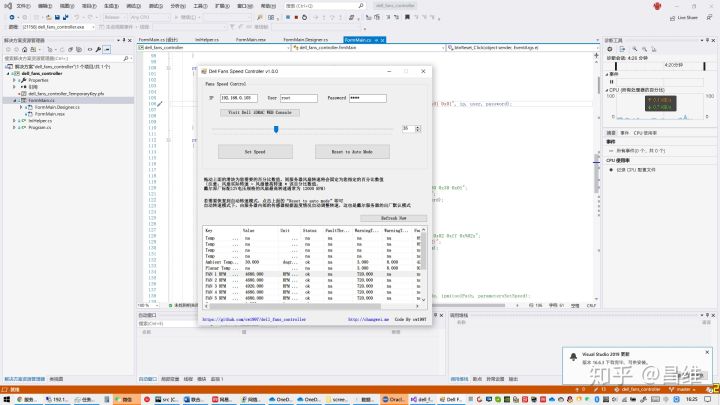The height and width of the screenshot is (405, 720).
Task: Click the Save All icon in main toolbar
Action: [x=66, y=17]
